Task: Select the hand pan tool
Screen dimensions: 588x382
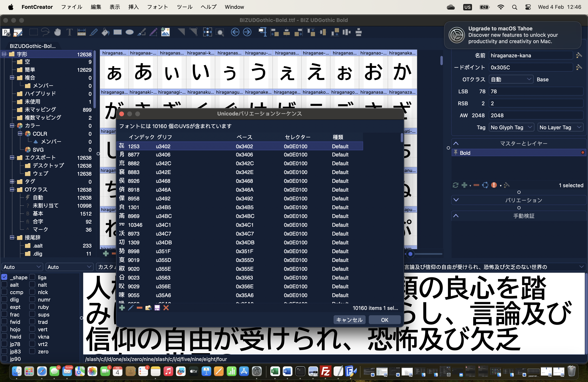Action: tap(57, 32)
